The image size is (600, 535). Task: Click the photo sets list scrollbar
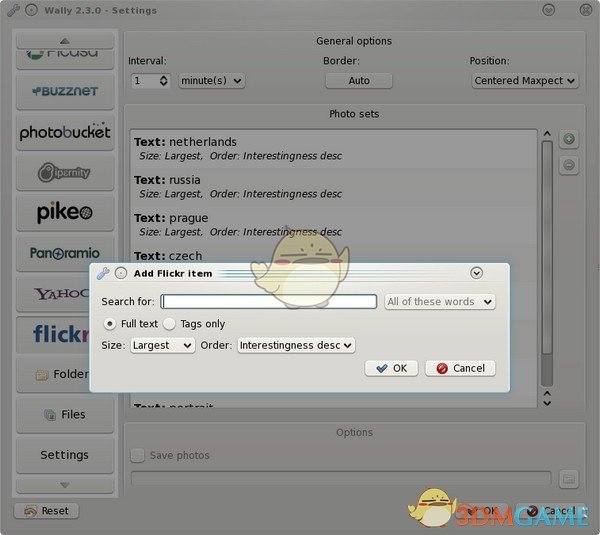tap(547, 250)
